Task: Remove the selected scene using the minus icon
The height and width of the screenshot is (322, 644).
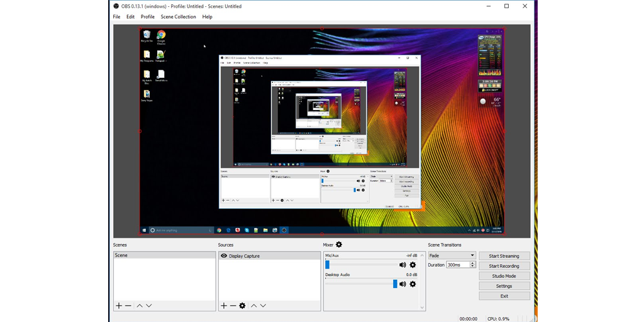Action: (128, 306)
